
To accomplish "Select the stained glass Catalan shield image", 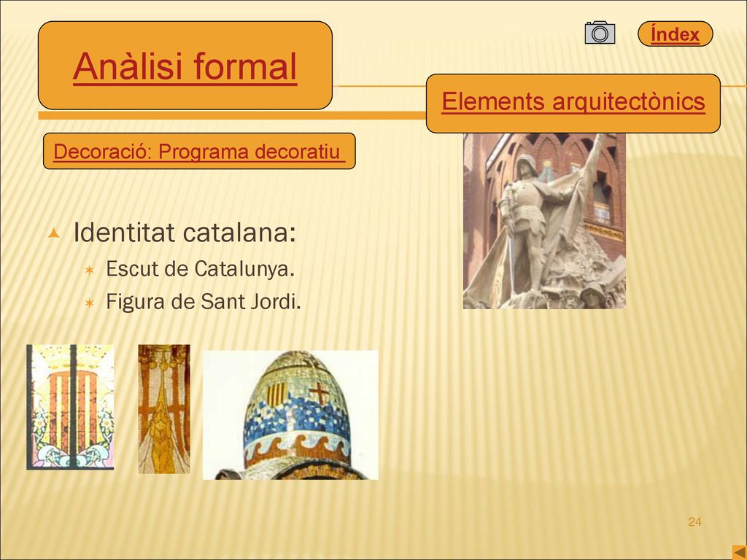I will 70,407.
